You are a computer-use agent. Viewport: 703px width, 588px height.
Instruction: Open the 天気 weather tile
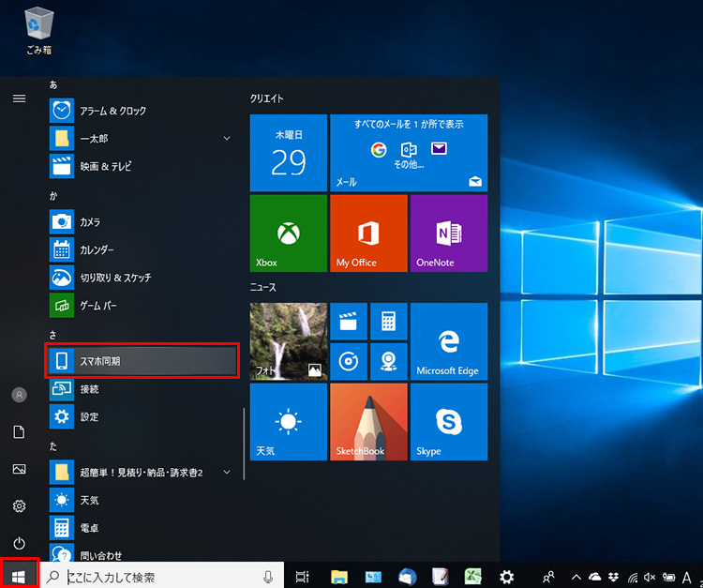(x=289, y=421)
